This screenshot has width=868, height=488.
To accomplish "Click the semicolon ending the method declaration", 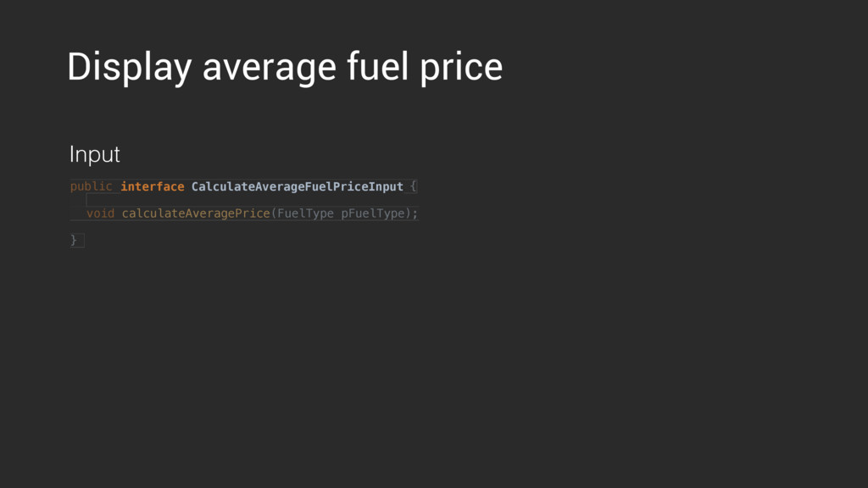I will click(x=415, y=214).
